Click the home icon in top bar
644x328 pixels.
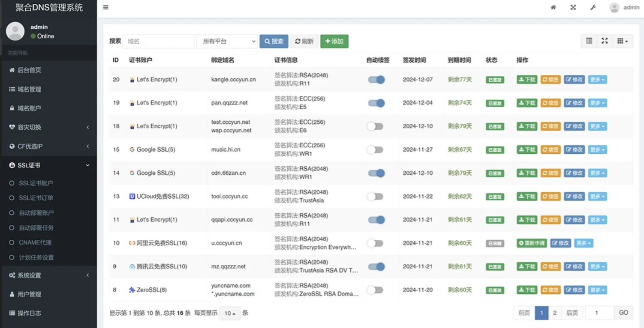[x=553, y=7]
